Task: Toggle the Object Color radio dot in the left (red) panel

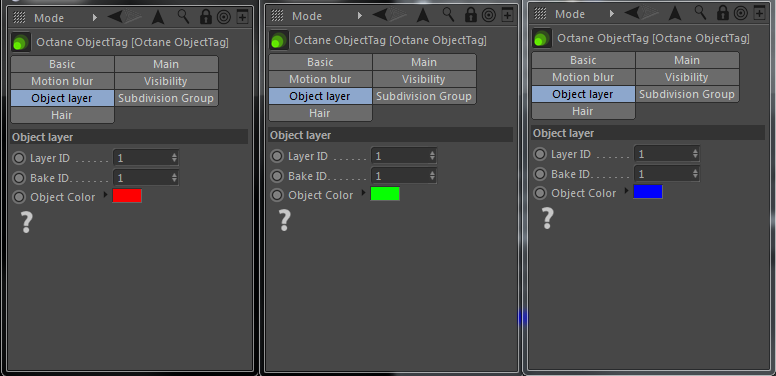Action: click(x=19, y=197)
